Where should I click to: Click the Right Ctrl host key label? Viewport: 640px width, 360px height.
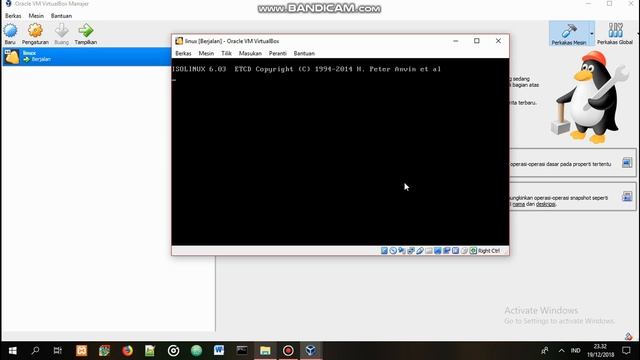[489, 251]
